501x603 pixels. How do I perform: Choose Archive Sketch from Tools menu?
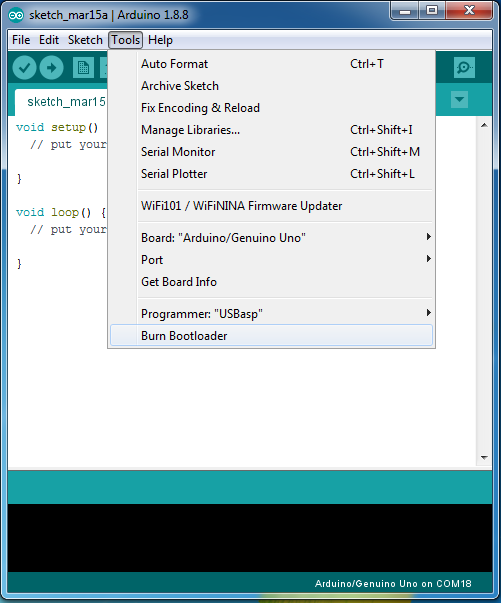[x=271, y=86]
